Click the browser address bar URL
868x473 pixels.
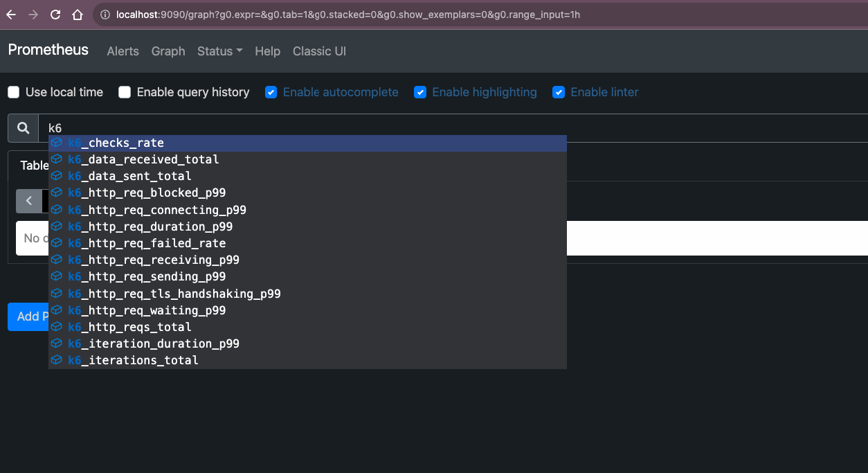tap(348, 15)
